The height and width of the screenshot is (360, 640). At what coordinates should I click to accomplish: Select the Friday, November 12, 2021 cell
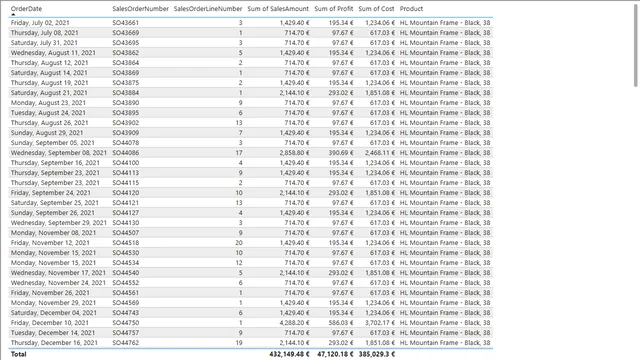[50, 243]
